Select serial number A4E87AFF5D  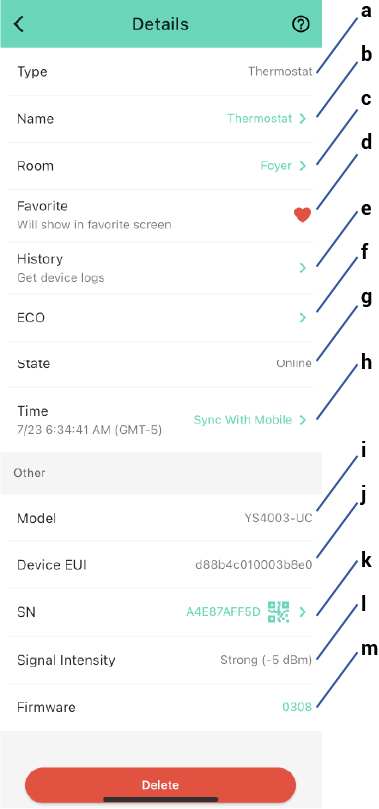point(223,612)
